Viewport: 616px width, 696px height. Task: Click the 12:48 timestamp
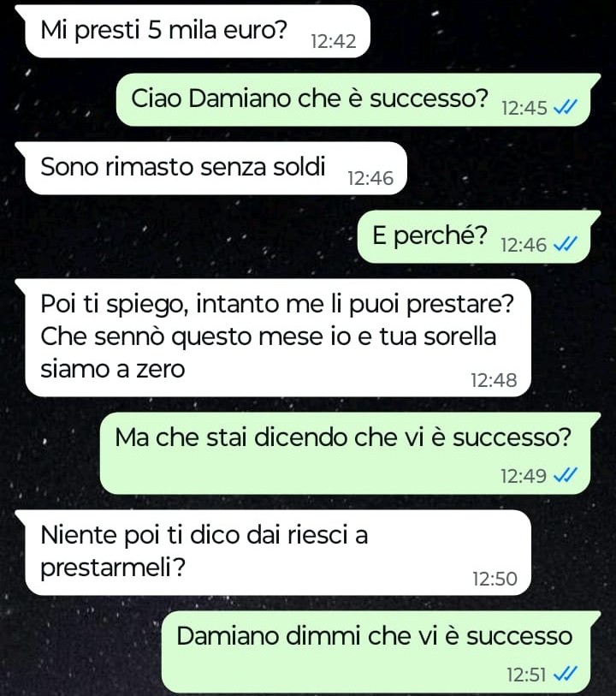click(x=494, y=380)
